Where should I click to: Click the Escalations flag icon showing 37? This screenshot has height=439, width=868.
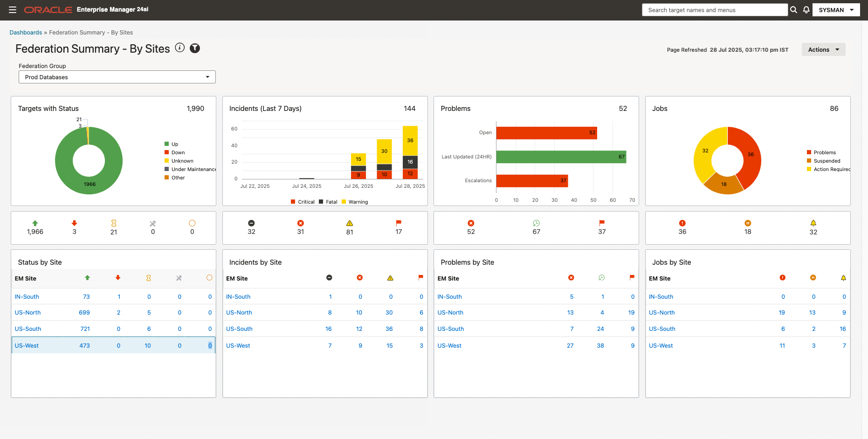(x=602, y=223)
